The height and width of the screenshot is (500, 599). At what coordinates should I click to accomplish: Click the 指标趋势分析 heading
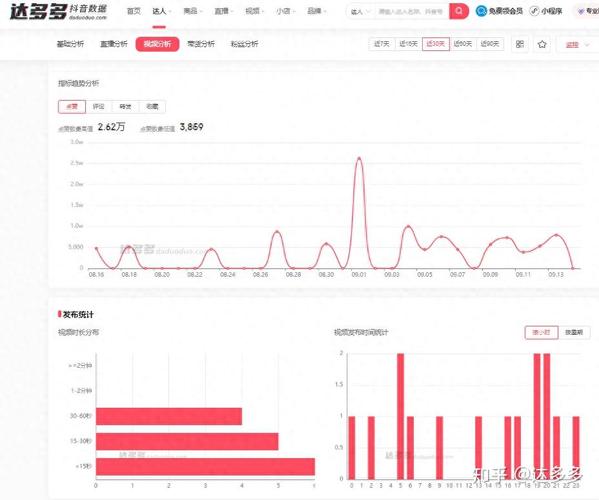point(78,83)
